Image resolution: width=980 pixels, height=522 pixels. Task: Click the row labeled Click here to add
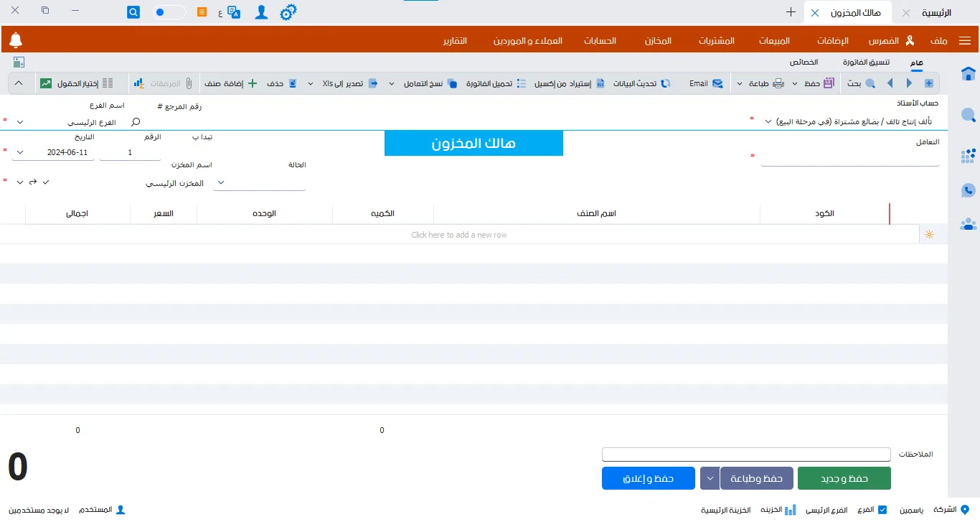point(459,234)
